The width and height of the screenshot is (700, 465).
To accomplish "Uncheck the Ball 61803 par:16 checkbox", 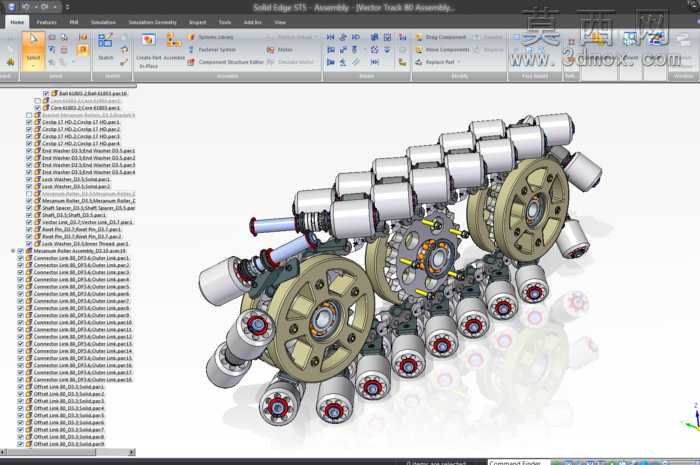I will pyautogui.click(x=46, y=93).
